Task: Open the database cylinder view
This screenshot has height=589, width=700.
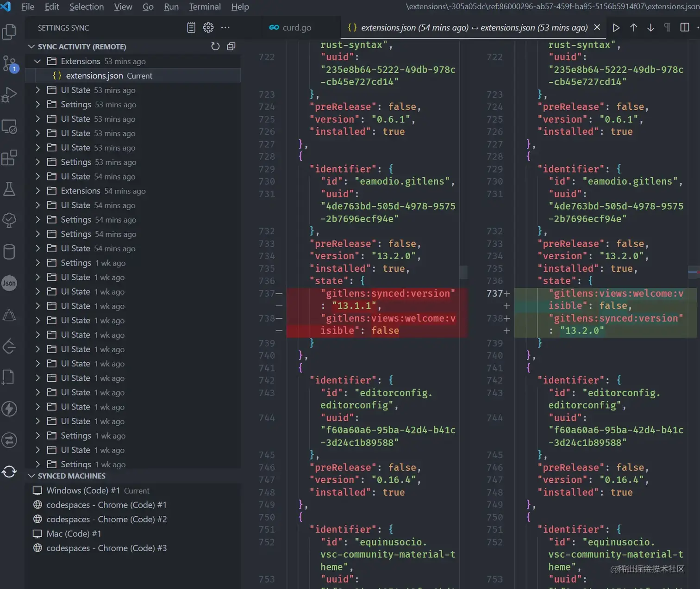Action: (9, 252)
